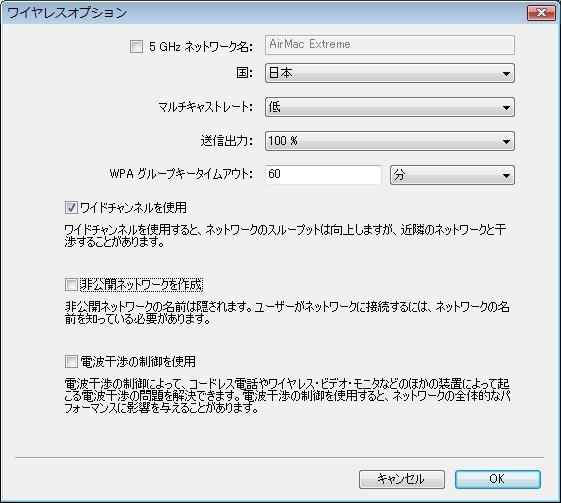Open the 国 dropdown showing 日本

click(x=390, y=73)
